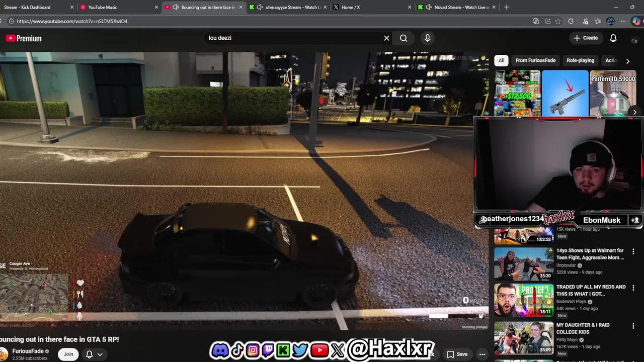Start voice search with the microphone
Viewport: 644px width, 362px height.
427,38
